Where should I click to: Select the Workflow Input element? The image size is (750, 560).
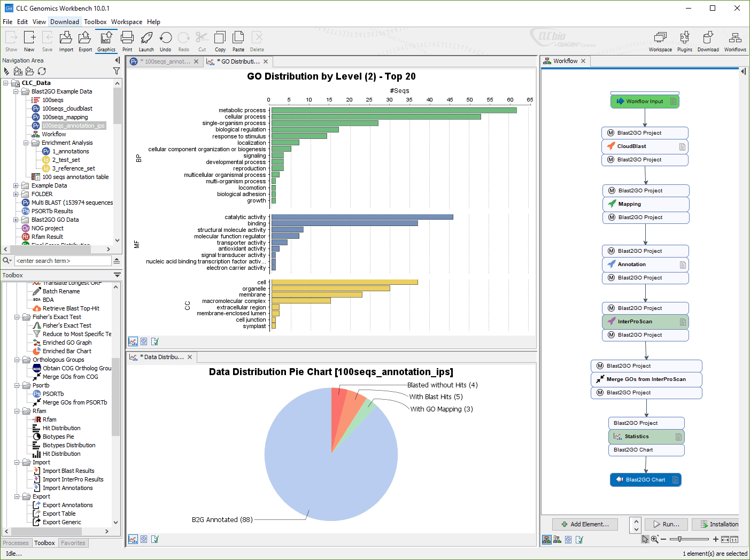click(645, 102)
